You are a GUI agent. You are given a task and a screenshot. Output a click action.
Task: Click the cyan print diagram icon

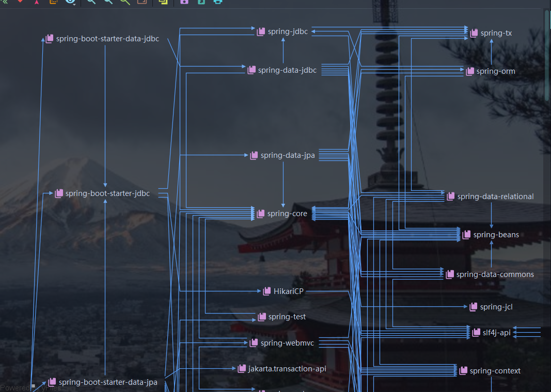click(218, 2)
